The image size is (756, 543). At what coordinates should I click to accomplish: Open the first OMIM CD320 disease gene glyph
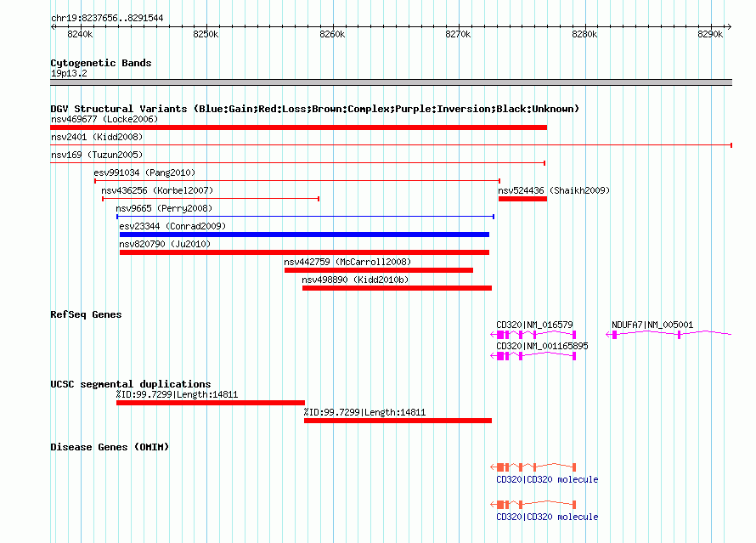pyautogui.click(x=533, y=467)
